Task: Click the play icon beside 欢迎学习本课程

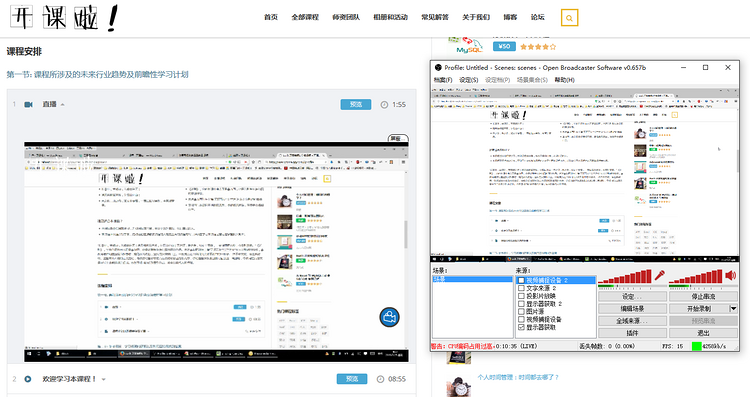Action: [28, 379]
